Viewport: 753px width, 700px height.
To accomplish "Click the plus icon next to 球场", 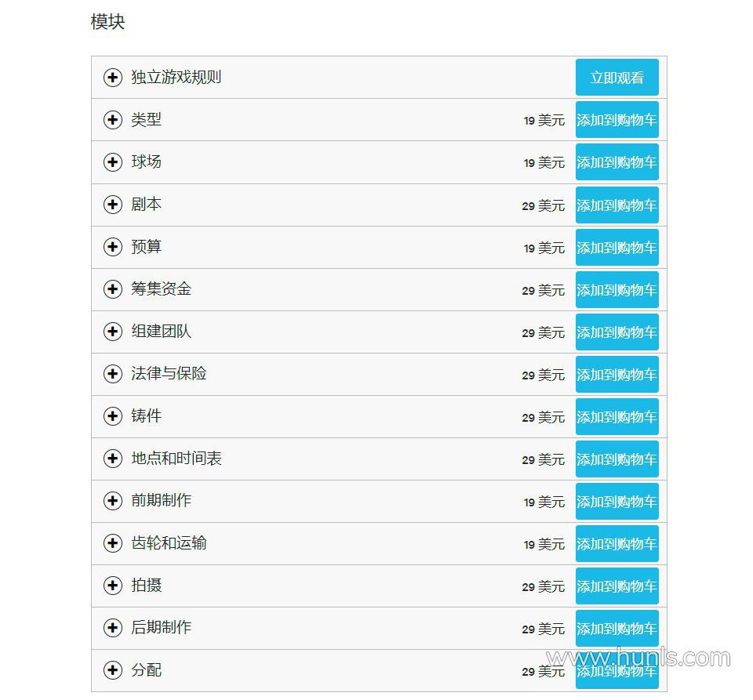I will (x=113, y=162).
